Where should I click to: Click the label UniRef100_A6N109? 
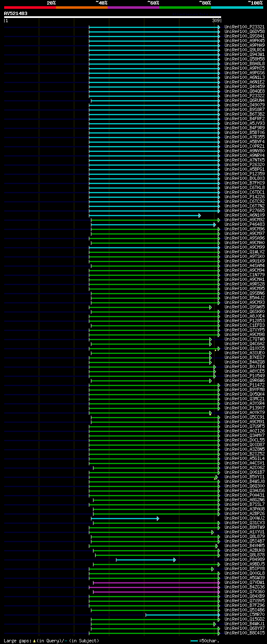(244, 215)
